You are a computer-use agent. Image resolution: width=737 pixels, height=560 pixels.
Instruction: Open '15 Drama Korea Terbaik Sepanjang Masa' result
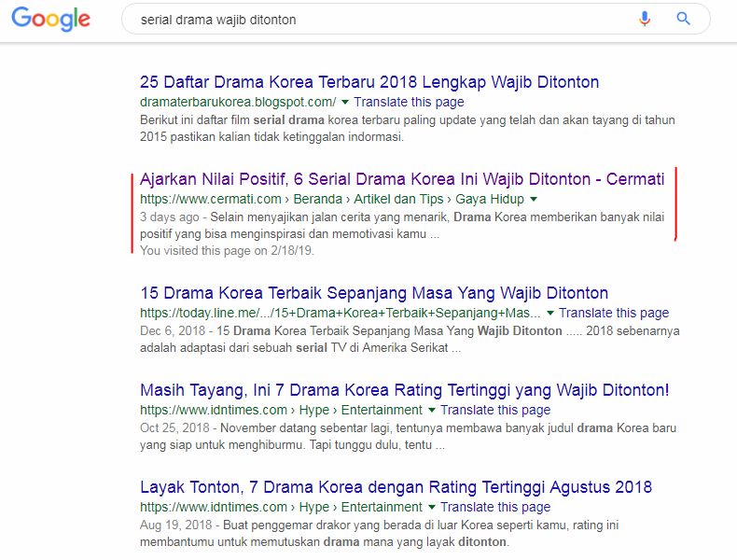[374, 293]
